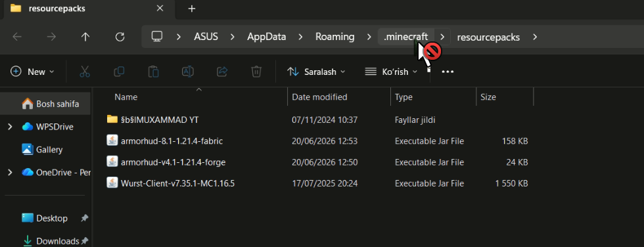
Task: Click the Forward navigation arrow
Action: pos(51,37)
